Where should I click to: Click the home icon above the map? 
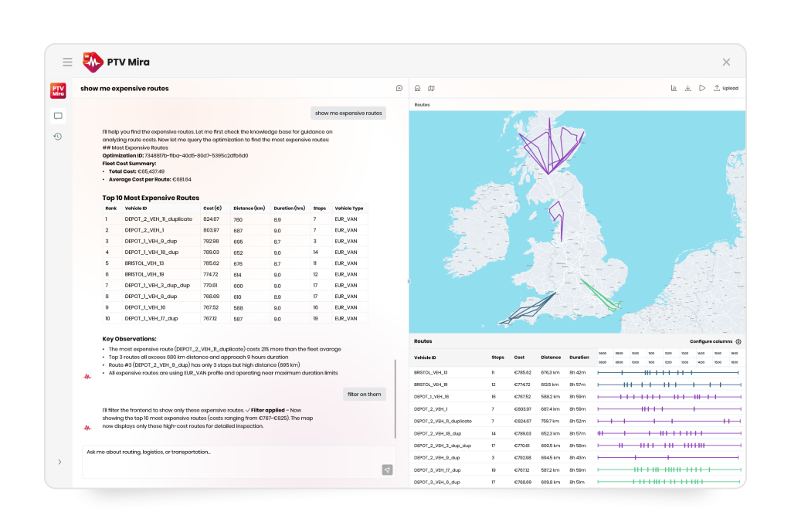click(418, 88)
